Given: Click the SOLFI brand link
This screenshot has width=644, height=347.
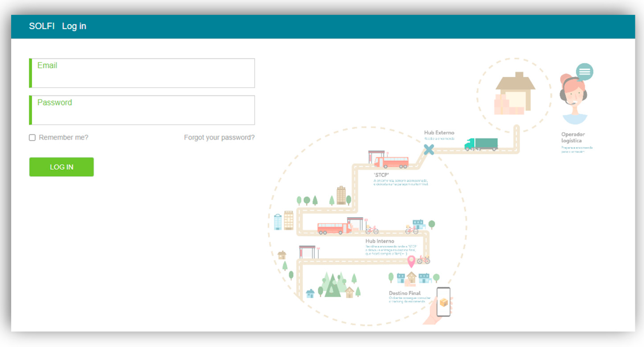Looking at the screenshot, I should pos(41,26).
